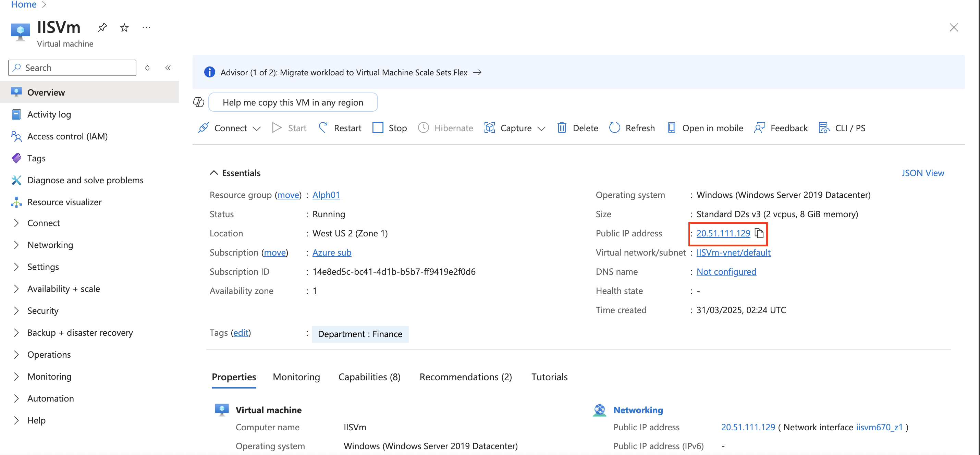Open JSON View
The height and width of the screenshot is (455, 980).
[922, 173]
